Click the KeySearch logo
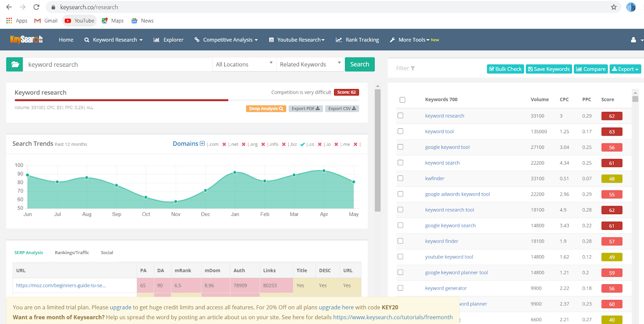Image resolution: width=644 pixels, height=324 pixels. pyautogui.click(x=26, y=39)
